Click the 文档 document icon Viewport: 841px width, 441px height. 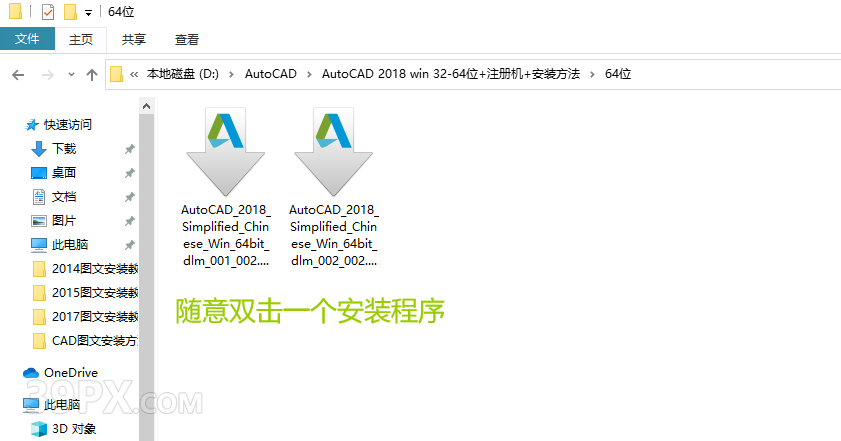coord(39,197)
